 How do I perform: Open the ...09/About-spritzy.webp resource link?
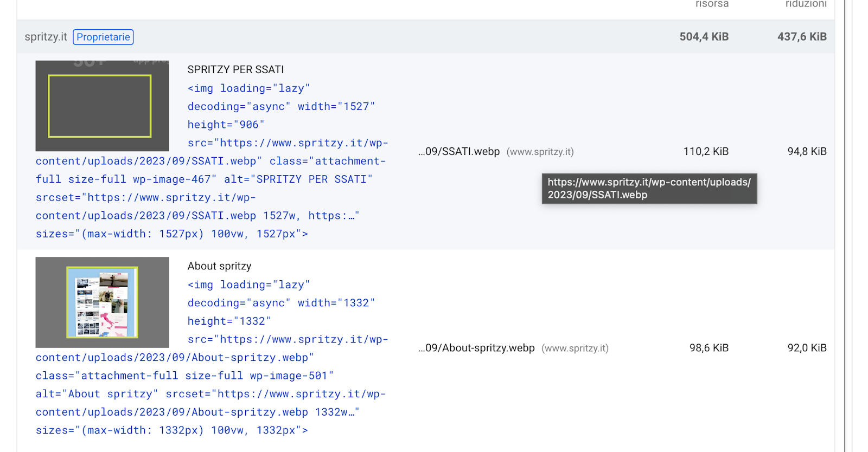[476, 348]
